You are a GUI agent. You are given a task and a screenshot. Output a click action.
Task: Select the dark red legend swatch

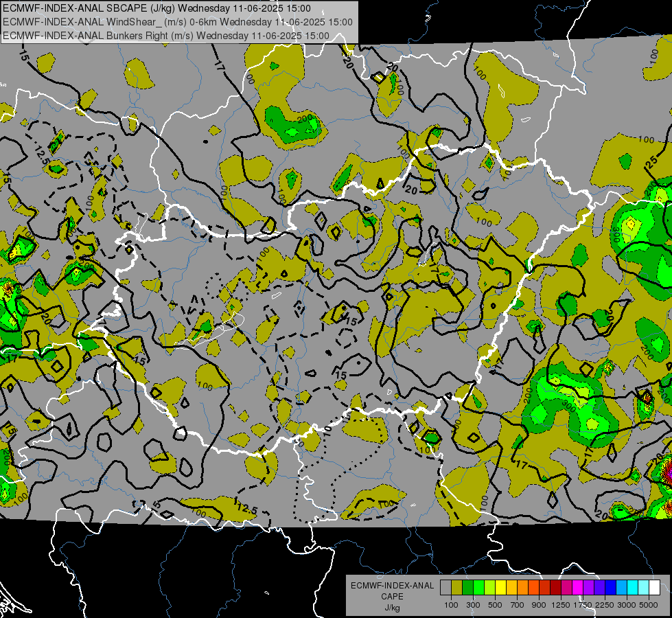tap(555, 588)
